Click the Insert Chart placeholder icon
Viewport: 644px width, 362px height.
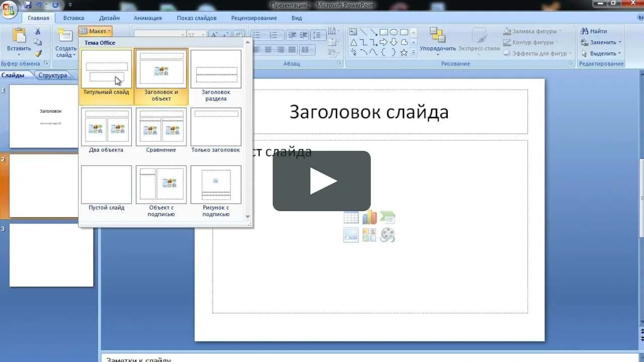click(x=369, y=218)
